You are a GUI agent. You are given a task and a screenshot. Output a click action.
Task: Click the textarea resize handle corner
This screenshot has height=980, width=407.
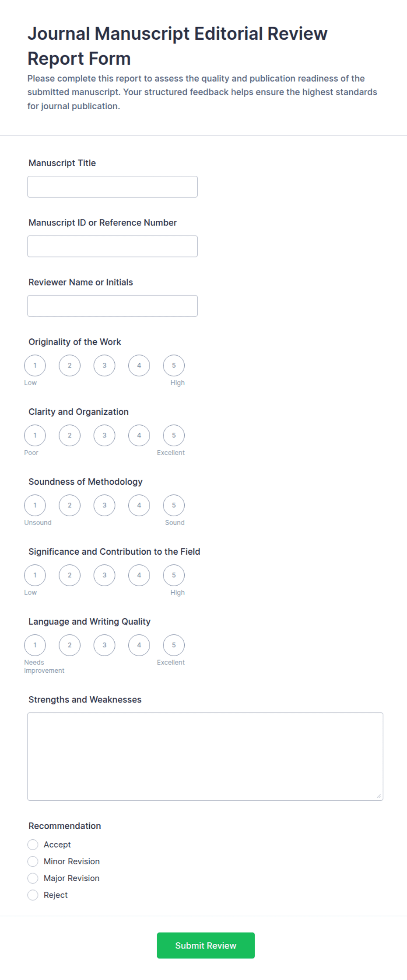tap(379, 796)
